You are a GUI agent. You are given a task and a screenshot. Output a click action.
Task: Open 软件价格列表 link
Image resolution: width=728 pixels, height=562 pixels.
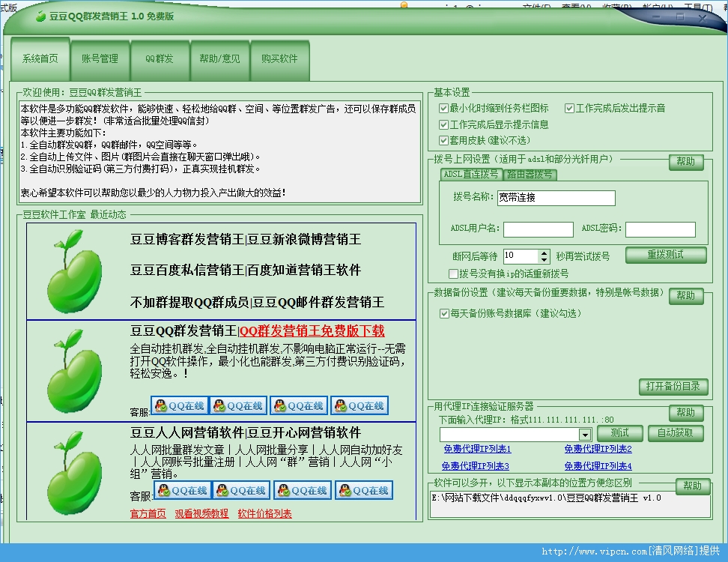(x=264, y=514)
